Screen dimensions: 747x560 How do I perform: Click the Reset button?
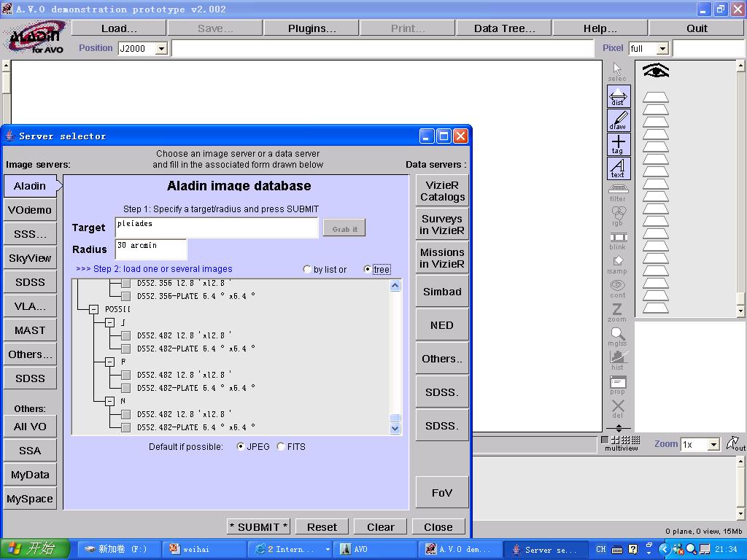tap(322, 527)
